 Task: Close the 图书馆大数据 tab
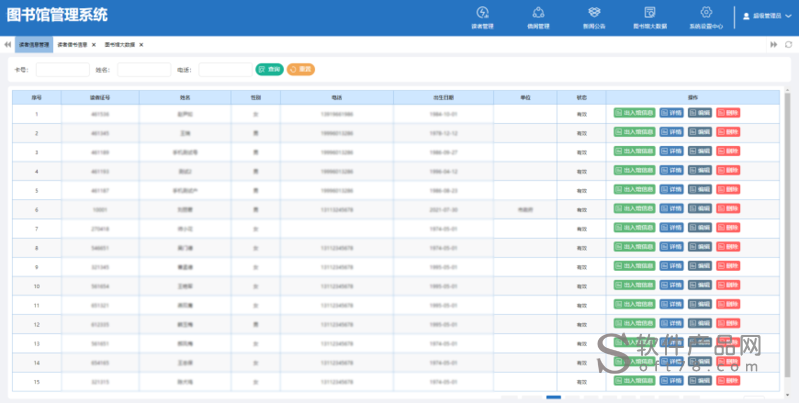(141, 45)
